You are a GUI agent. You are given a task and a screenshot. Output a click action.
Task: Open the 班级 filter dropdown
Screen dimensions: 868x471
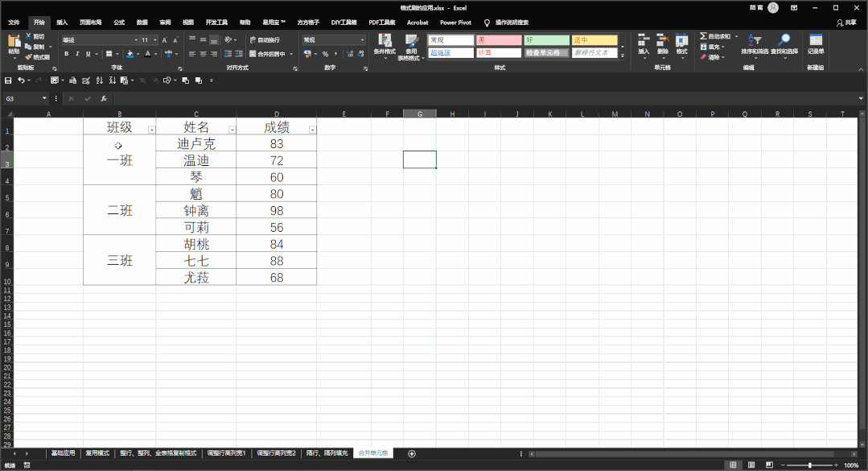click(152, 130)
